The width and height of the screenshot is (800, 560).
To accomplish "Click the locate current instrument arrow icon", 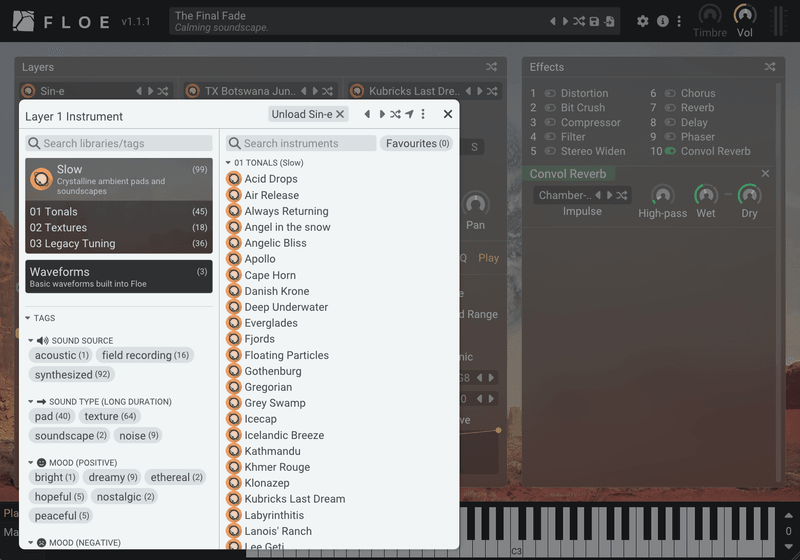I will 409,114.
